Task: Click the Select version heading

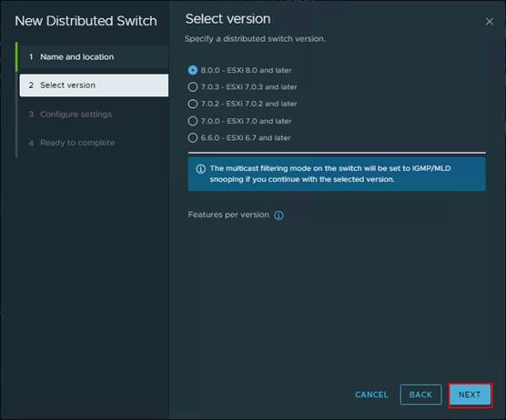Action: (228, 19)
